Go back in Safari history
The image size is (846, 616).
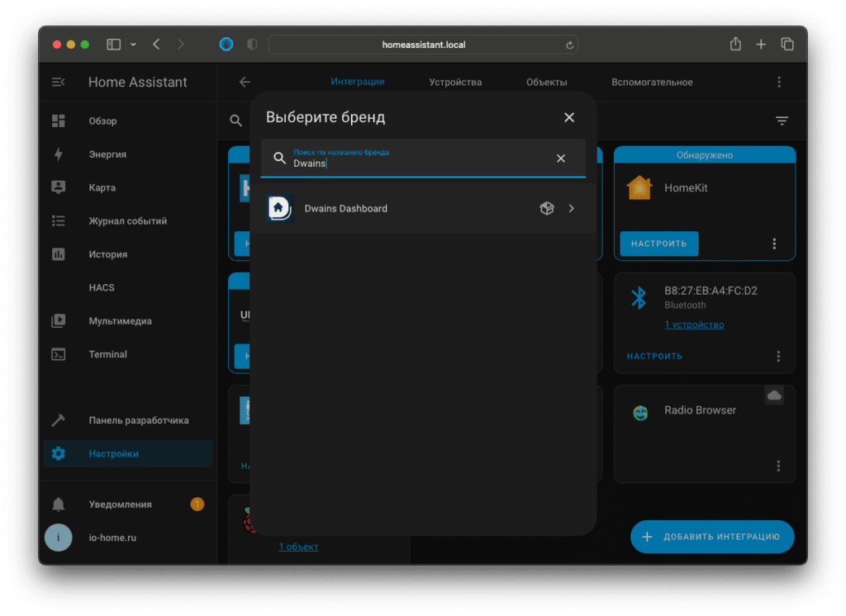pos(156,45)
